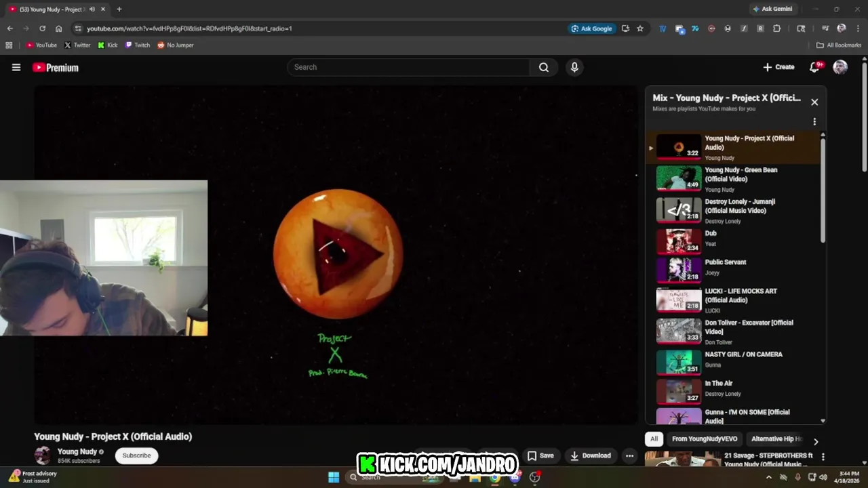Open 21 Savage - STEPBROTHERS recommended video
Screen dimensions: 868x488
pos(729,460)
